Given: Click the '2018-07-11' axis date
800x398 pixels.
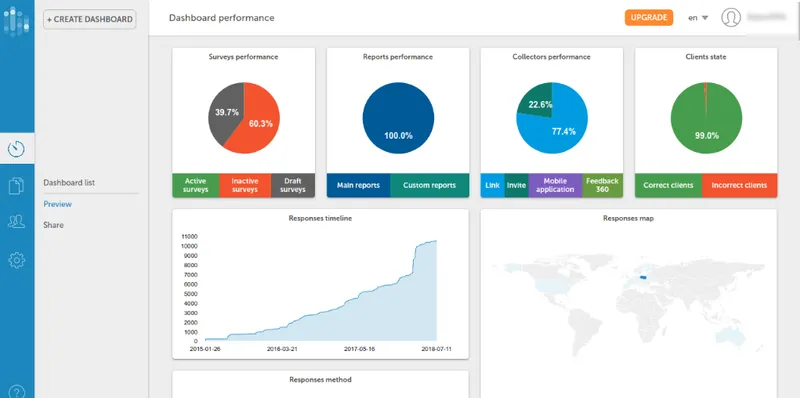Looking at the screenshot, I should (x=437, y=349).
